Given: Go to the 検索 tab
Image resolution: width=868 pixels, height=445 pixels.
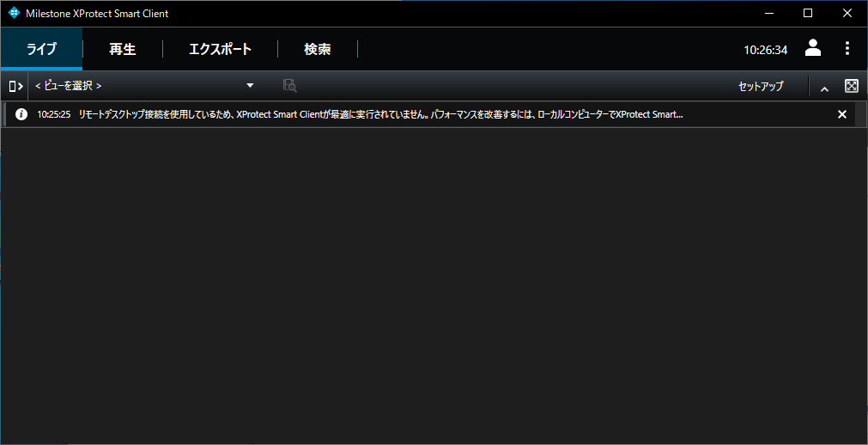Looking at the screenshot, I should click(317, 49).
